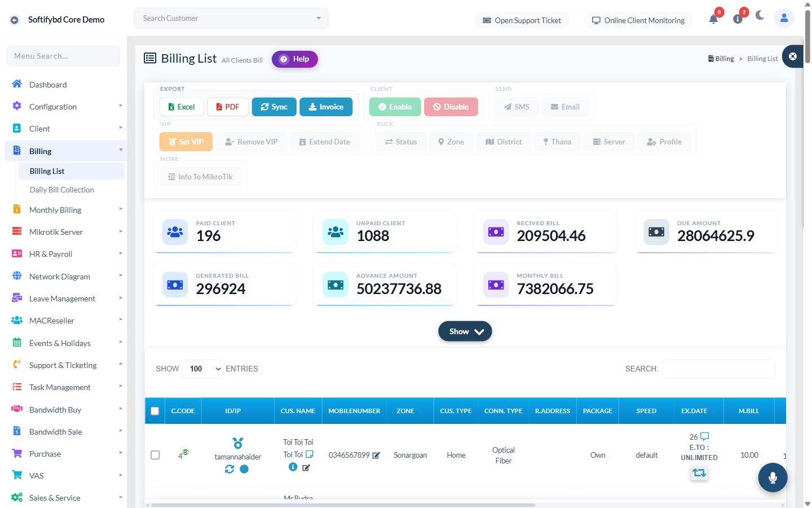Viewport: 812px width, 508px height.
Task: Click the Paid Client users icon
Action: [x=175, y=231]
